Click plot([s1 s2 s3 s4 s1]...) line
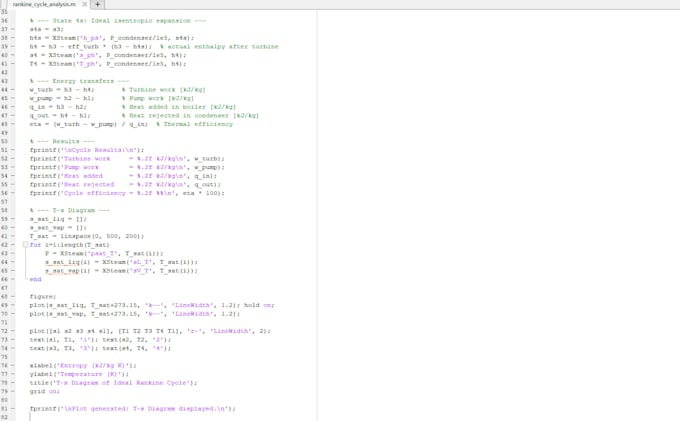Screen dimensions: 680x421 click(150, 331)
